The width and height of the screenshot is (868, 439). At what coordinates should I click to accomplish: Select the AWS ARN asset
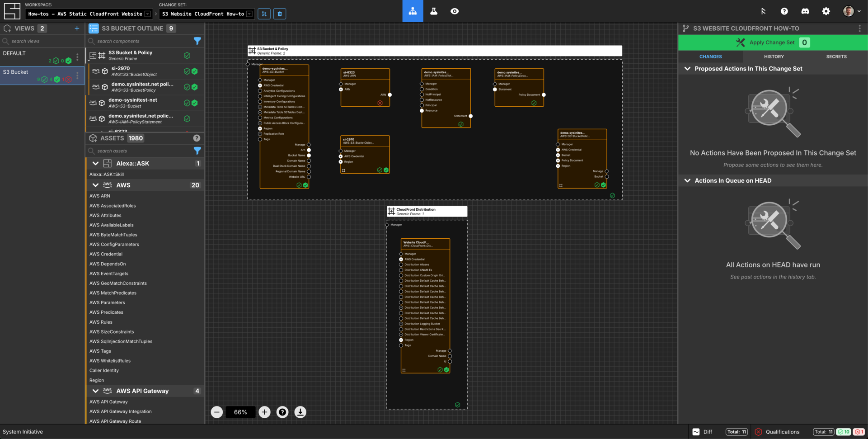(x=100, y=196)
